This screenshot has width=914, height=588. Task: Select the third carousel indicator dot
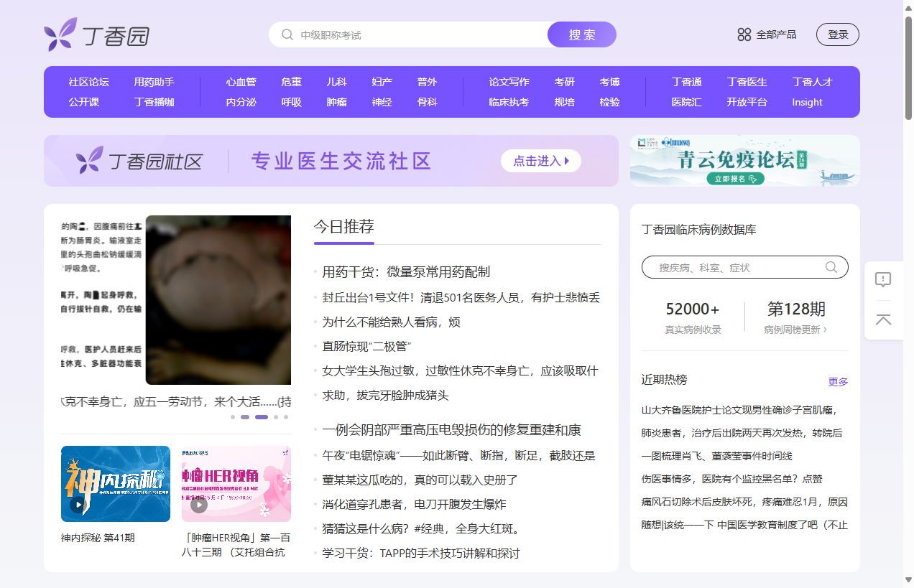pyautogui.click(x=261, y=416)
